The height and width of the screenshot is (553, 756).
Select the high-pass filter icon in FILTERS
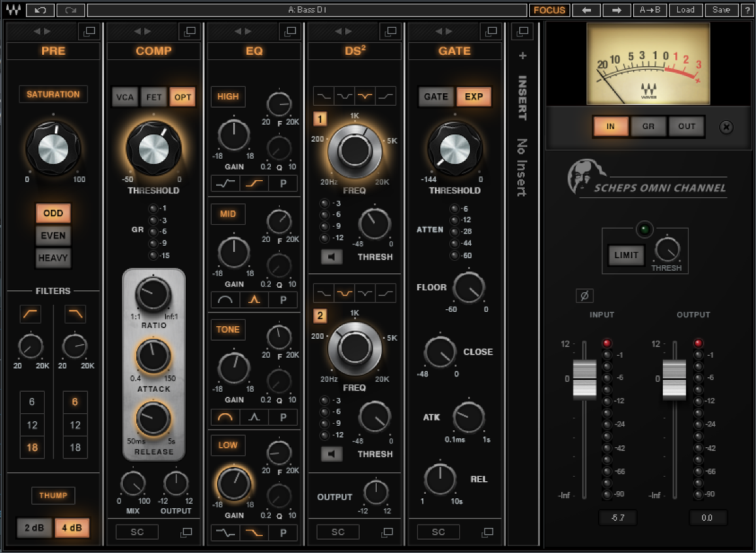tap(30, 314)
